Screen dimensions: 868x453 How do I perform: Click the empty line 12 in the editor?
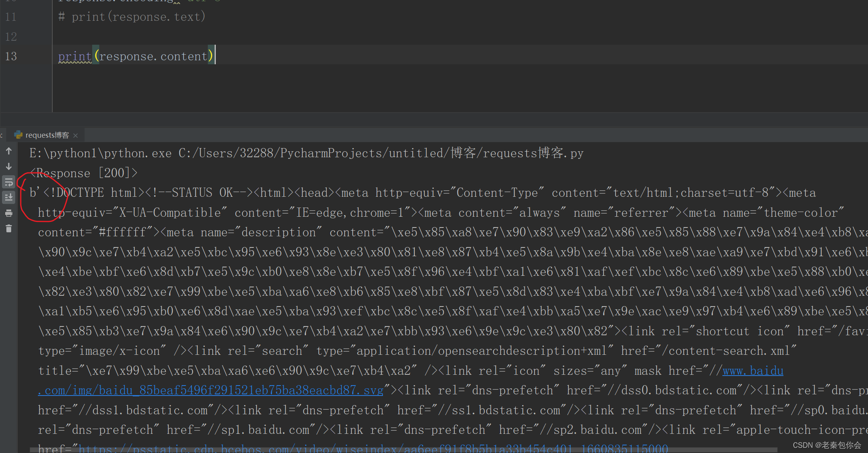(x=239, y=37)
